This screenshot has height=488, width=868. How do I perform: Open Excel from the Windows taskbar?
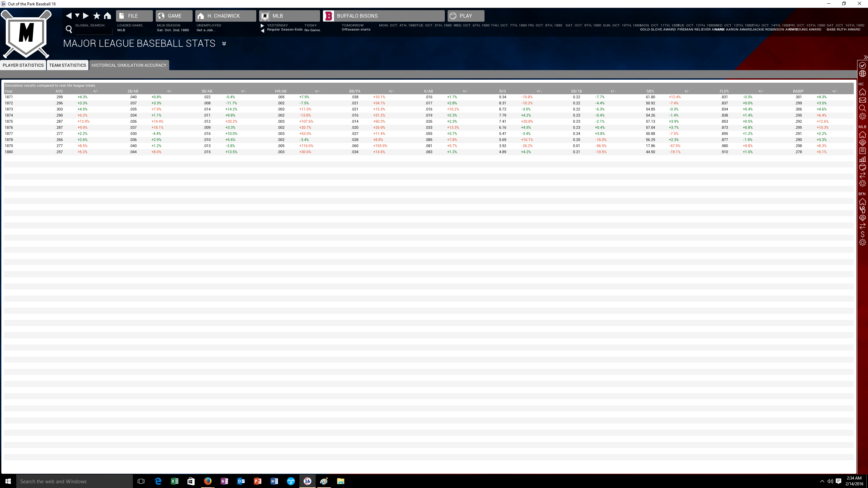pos(174,481)
